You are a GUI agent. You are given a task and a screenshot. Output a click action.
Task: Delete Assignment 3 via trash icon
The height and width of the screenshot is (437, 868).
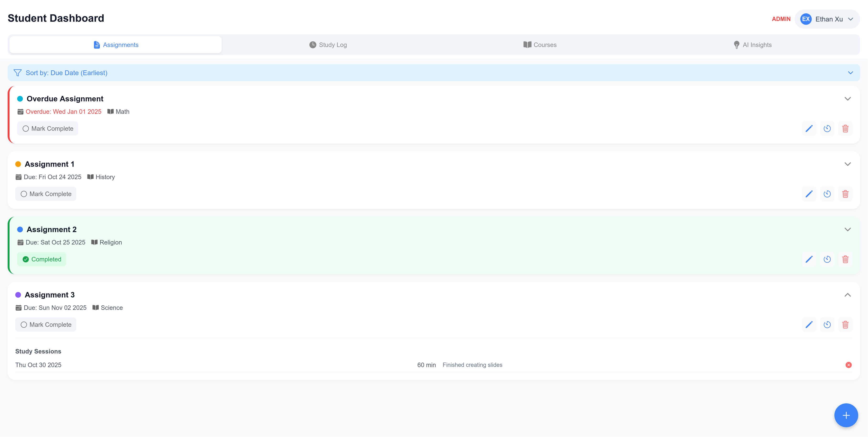845,325
